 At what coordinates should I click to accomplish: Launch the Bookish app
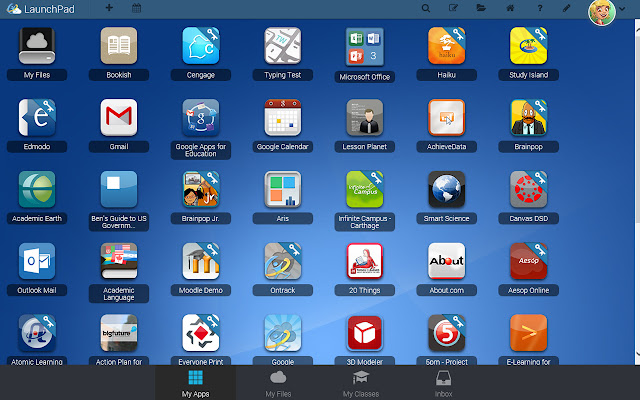click(119, 46)
